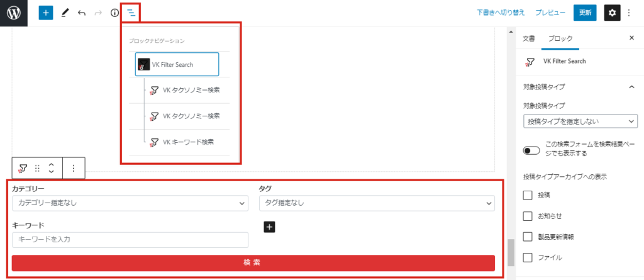The image size is (644, 280).
Task: Check the ファイル checkbox
Action: [528, 258]
